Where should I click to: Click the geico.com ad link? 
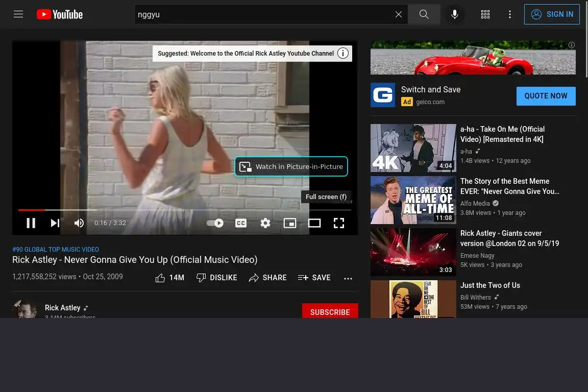point(430,102)
